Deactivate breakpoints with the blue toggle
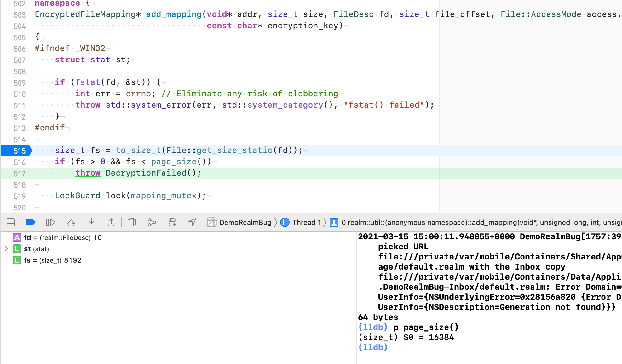622x364 pixels. (x=31, y=223)
